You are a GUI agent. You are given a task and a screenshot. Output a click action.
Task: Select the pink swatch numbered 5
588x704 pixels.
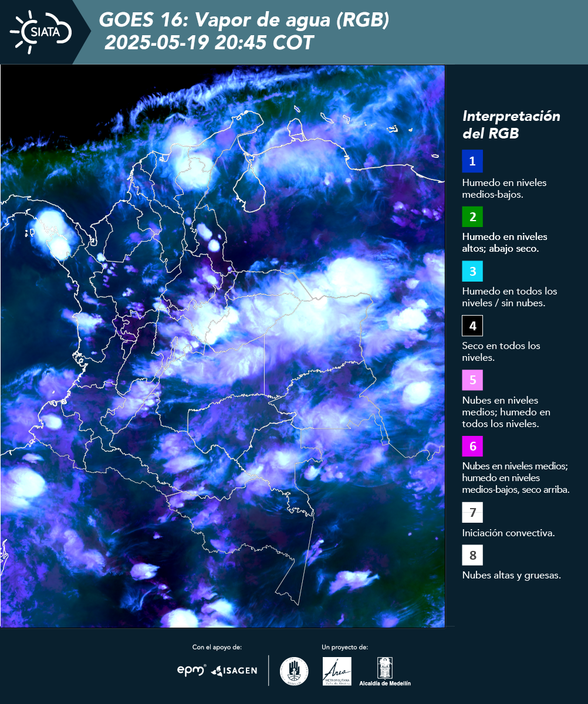click(x=472, y=380)
